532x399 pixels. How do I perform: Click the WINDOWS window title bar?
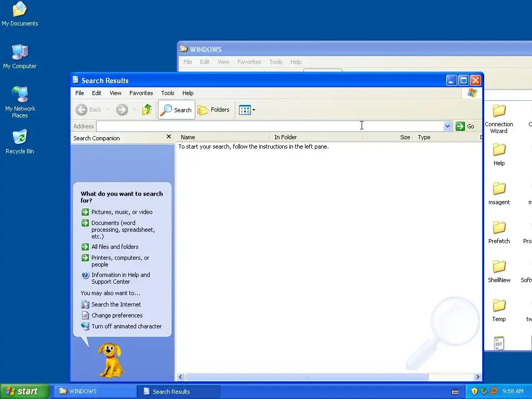coord(354,49)
